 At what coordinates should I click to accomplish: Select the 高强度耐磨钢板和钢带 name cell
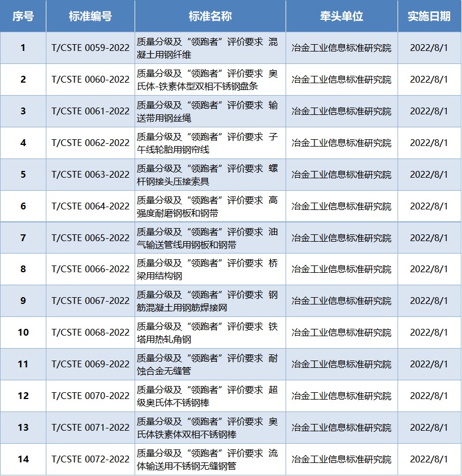pos(210,207)
